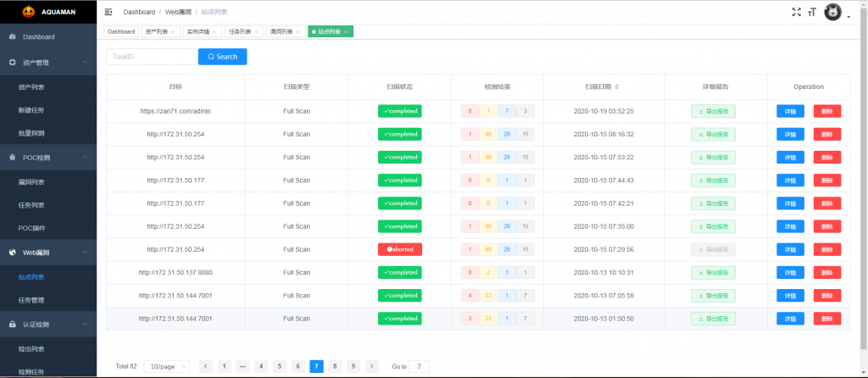
Task: Collapse the 认证检测 sidebar group
Action: [x=85, y=324]
